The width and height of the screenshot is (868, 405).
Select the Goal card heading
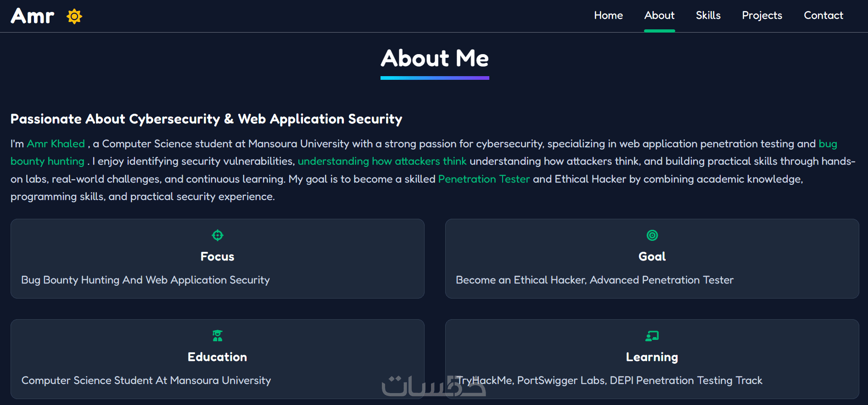pyautogui.click(x=652, y=256)
